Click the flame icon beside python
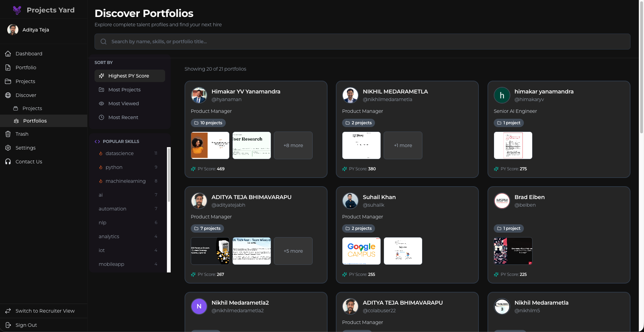The width and height of the screenshot is (644, 332). coord(101,167)
